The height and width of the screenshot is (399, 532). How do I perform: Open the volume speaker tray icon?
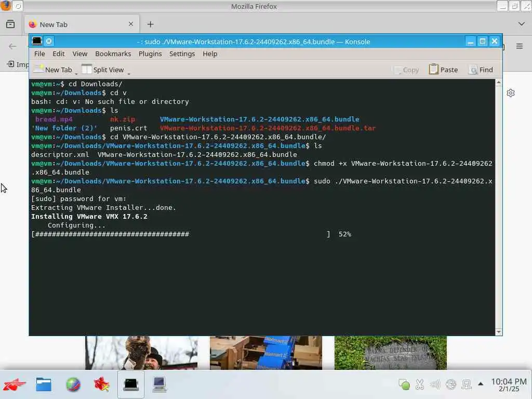[x=435, y=384]
